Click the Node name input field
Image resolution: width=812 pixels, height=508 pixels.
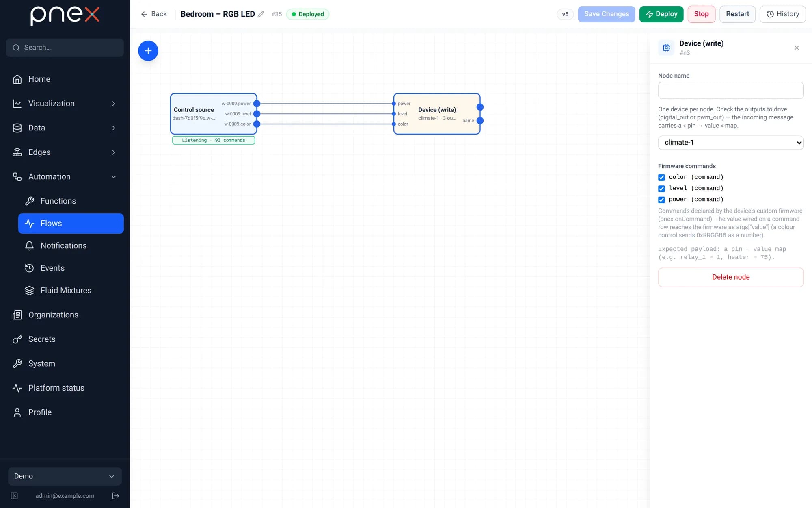[731, 90]
